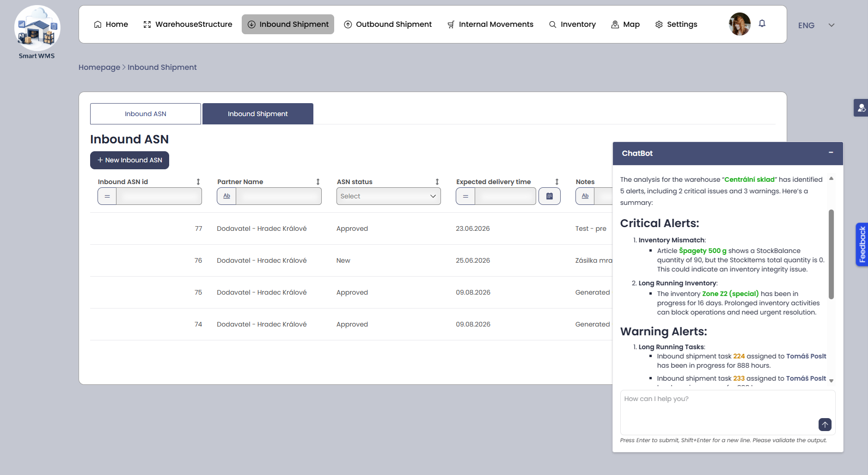Screen dimensions: 868x475
Task: Follow the Homepage breadcrumb link
Action: 99,67
